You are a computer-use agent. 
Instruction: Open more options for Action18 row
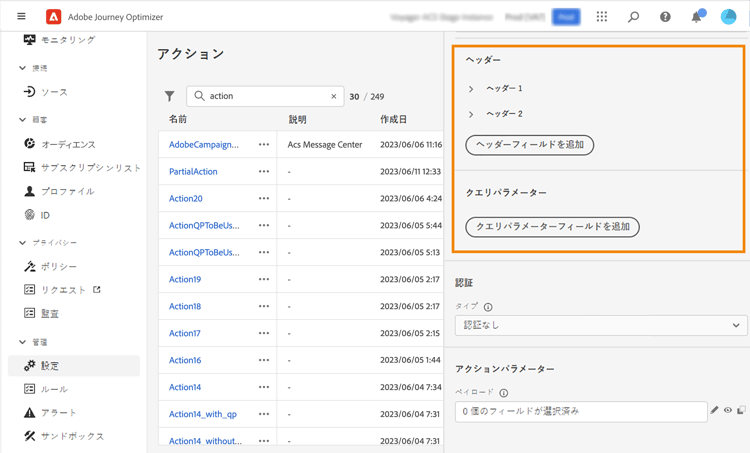[x=264, y=306]
